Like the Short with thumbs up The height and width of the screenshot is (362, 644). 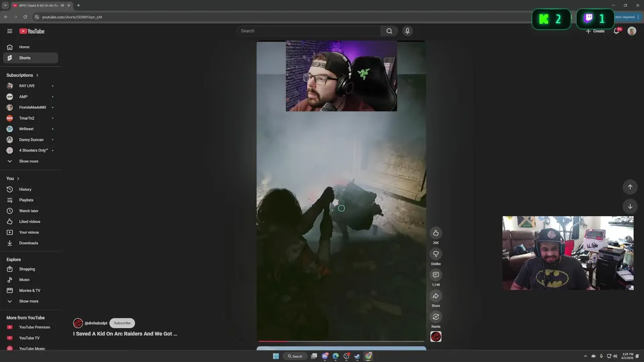coord(436,233)
